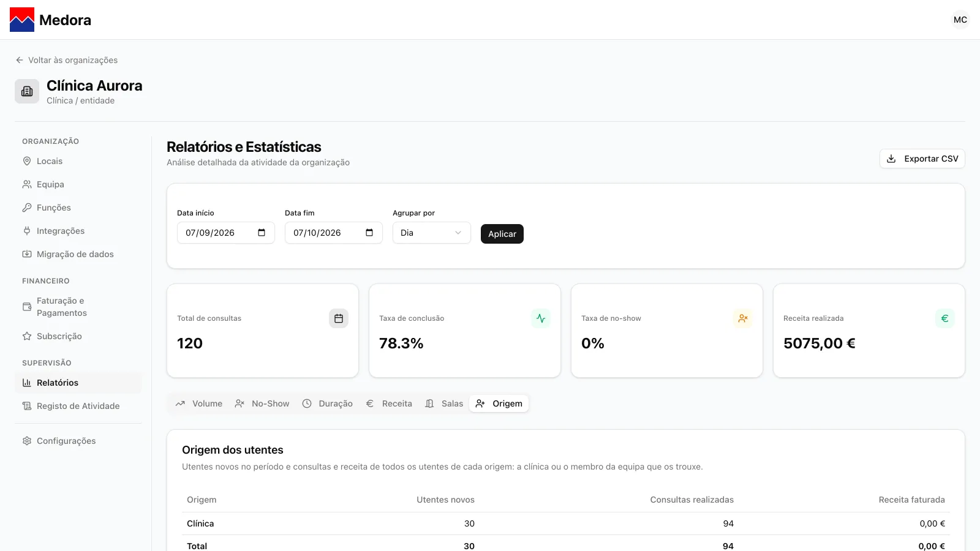This screenshot has width=980, height=551.
Task: Click the 78.3% completion rate value
Action: (x=401, y=343)
